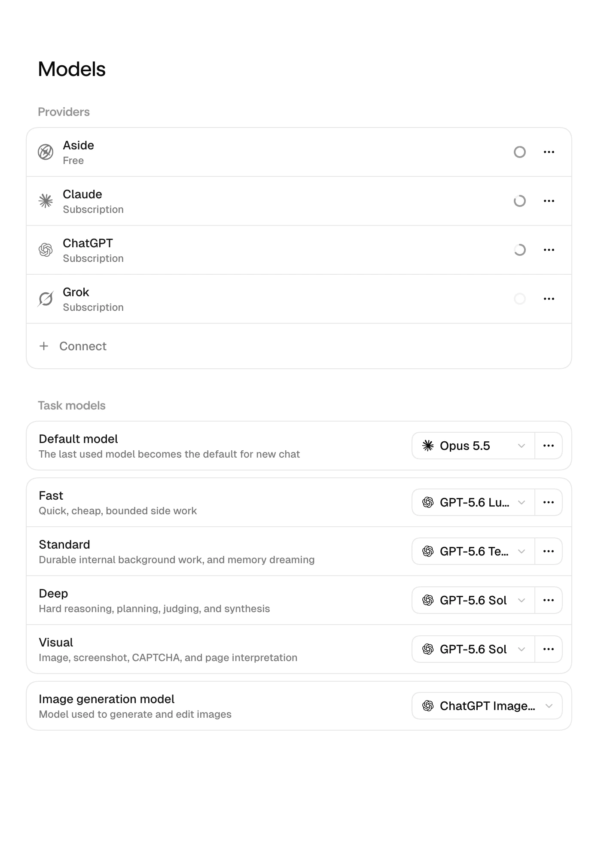The image size is (598, 868).
Task: Click the Claude loading status indicator
Action: pos(520,201)
